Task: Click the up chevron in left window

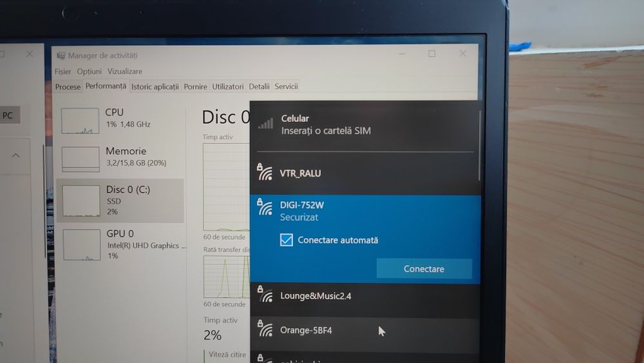Action: point(15,155)
